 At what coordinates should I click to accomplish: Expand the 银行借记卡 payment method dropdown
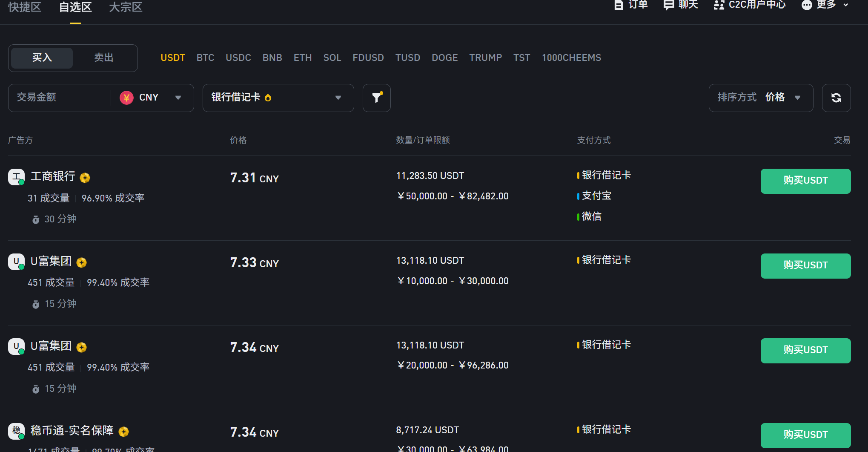[278, 98]
